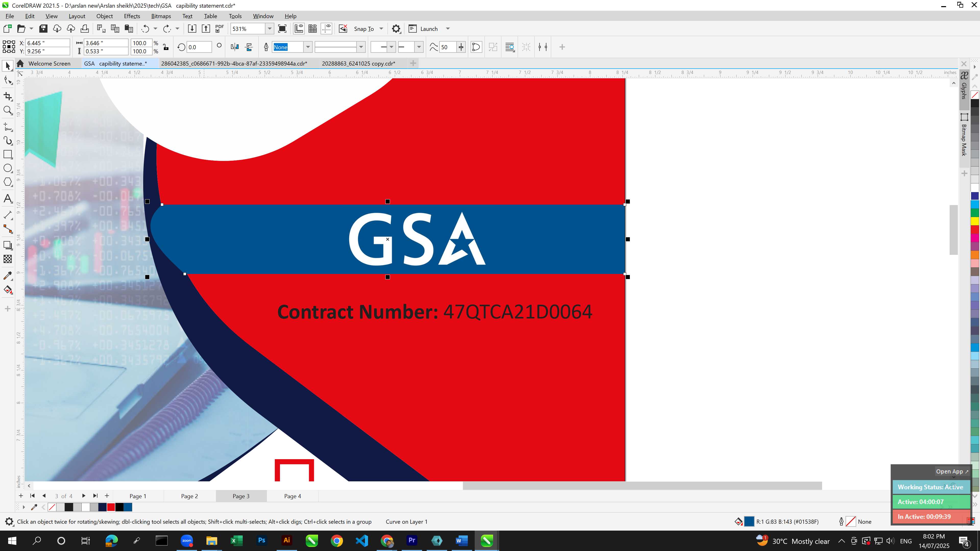Open the Layout menu
Viewport: 980px width, 551px height.
pos(77,16)
